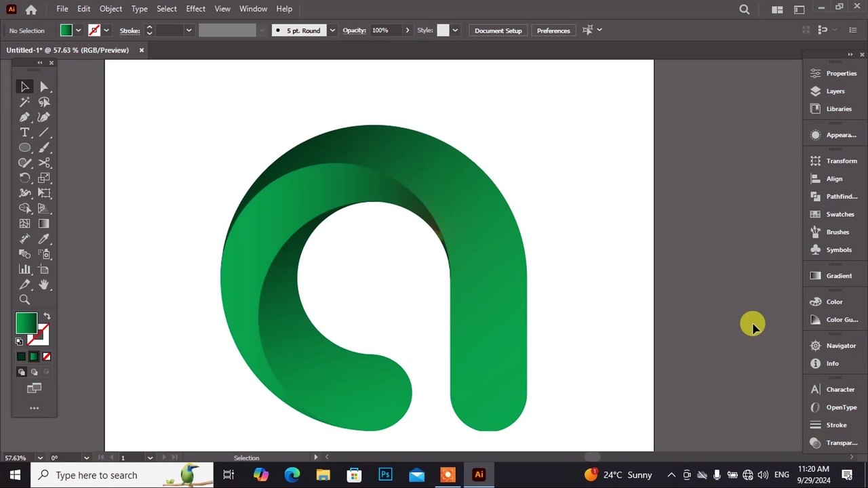Enable Draw Behind mode

pos(34,372)
